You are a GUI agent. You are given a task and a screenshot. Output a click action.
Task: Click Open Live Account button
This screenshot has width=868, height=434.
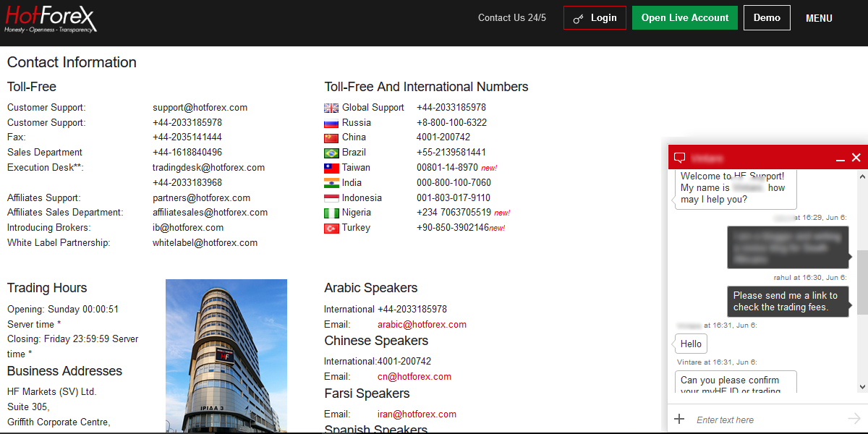point(685,18)
